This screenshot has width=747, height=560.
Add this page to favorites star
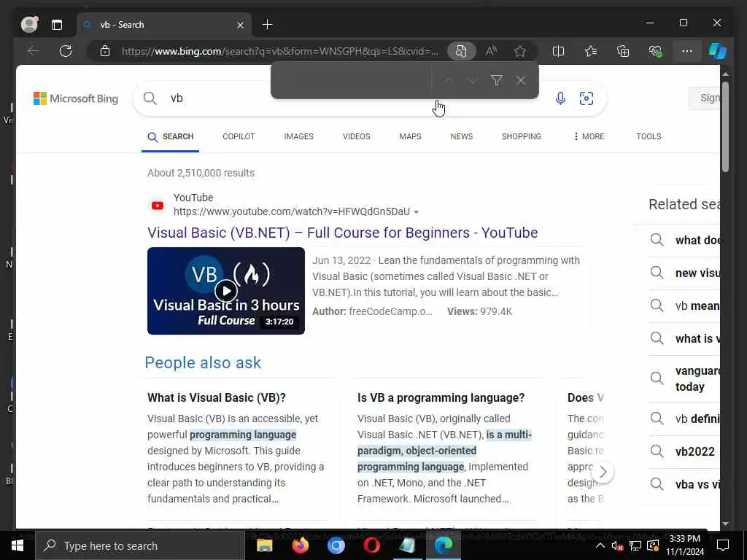tap(519, 51)
